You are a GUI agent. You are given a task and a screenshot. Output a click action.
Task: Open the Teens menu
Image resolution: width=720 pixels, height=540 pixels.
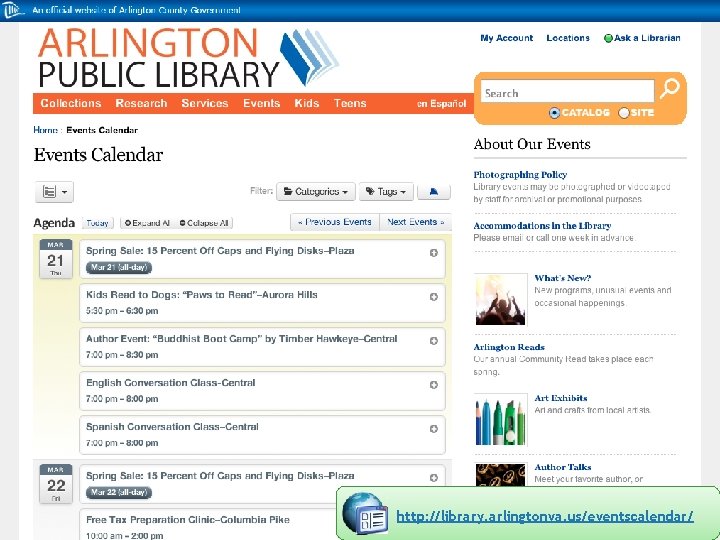pyautogui.click(x=350, y=103)
